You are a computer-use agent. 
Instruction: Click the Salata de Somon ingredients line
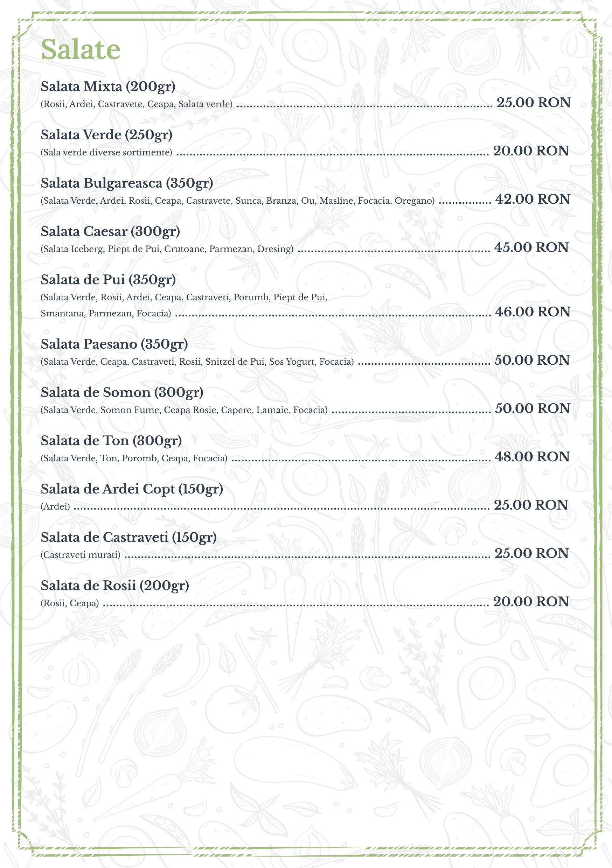tap(184, 410)
